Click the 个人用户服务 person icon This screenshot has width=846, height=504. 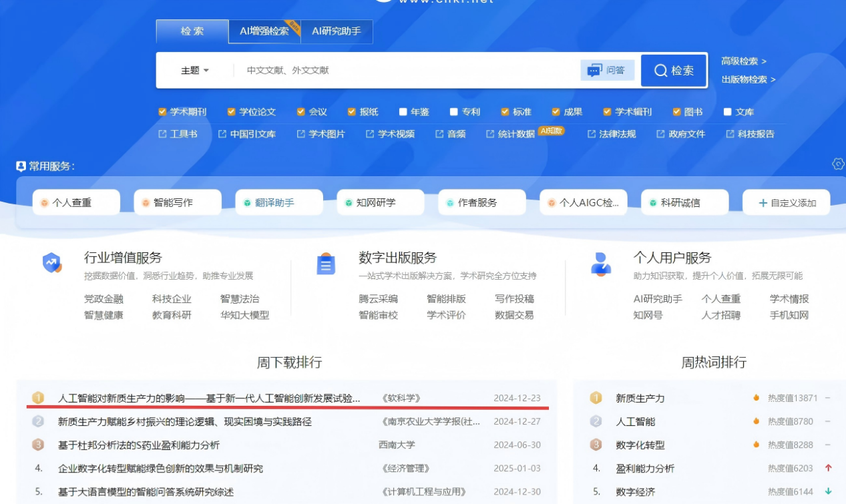pyautogui.click(x=601, y=264)
